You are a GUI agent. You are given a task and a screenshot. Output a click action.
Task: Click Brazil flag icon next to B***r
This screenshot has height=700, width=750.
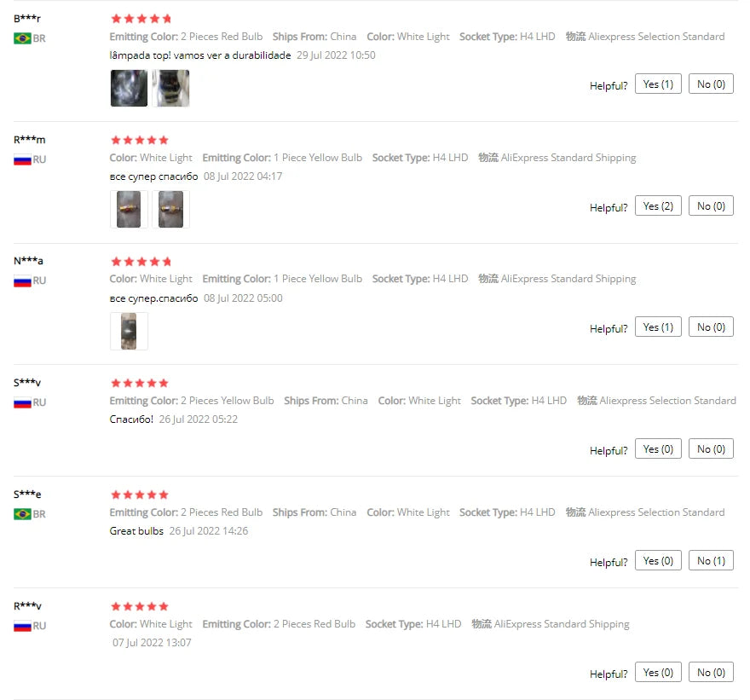[22, 38]
